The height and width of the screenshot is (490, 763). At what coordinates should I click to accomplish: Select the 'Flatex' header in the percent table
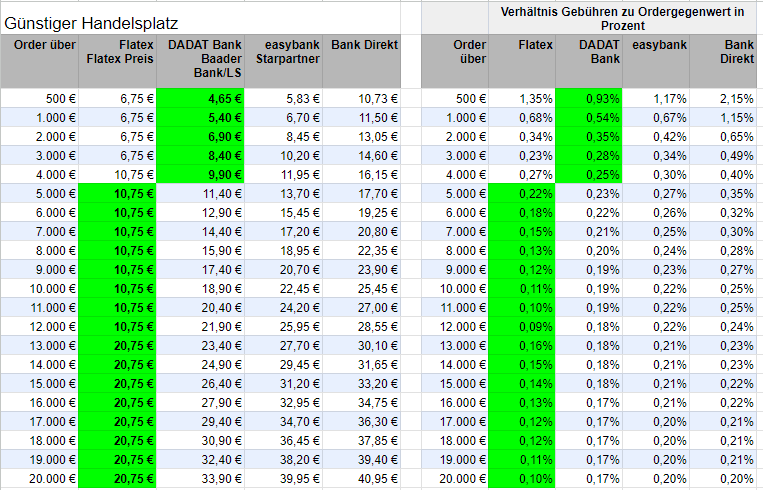click(x=522, y=61)
